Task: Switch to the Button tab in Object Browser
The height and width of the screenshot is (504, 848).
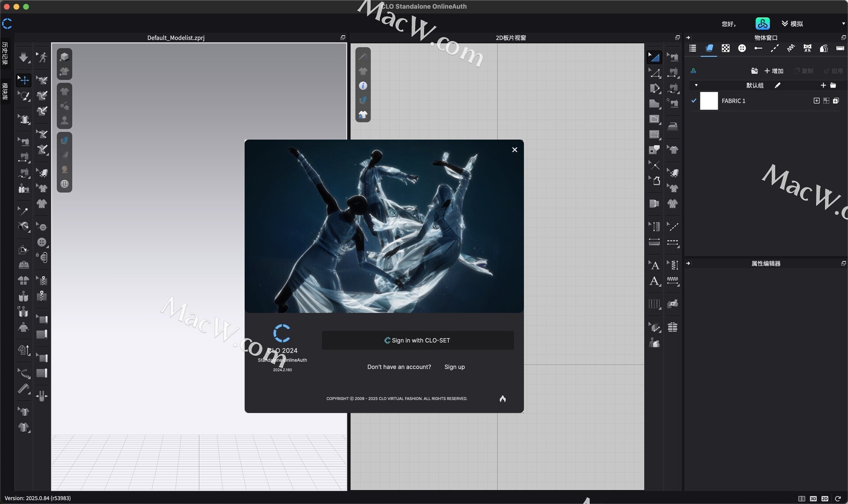Action: click(x=742, y=48)
